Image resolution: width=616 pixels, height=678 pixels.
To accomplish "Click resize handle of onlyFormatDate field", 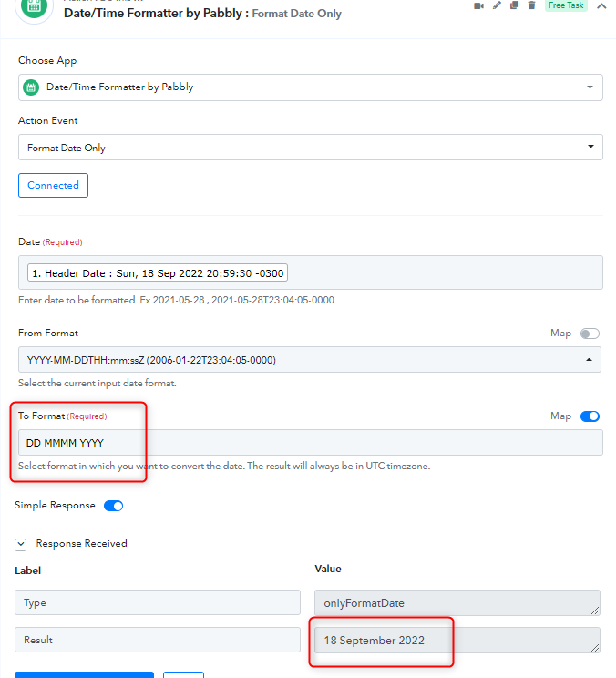I will (x=595, y=611).
